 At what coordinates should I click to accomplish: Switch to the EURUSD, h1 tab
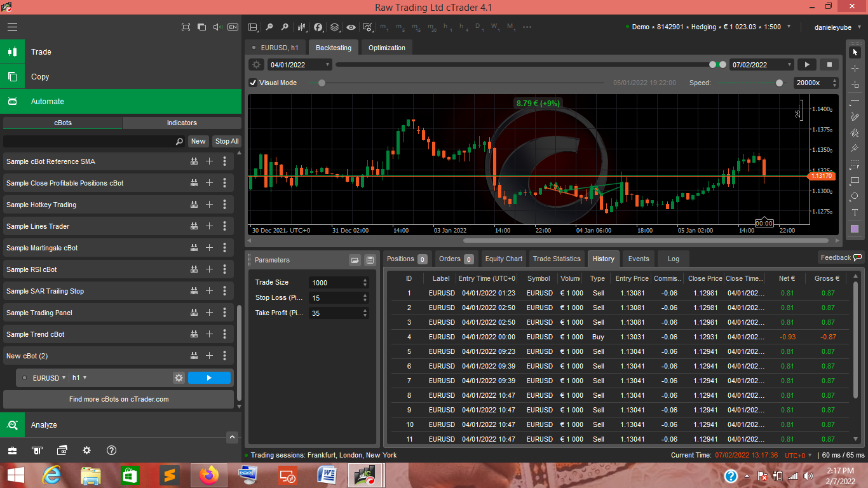[276, 48]
